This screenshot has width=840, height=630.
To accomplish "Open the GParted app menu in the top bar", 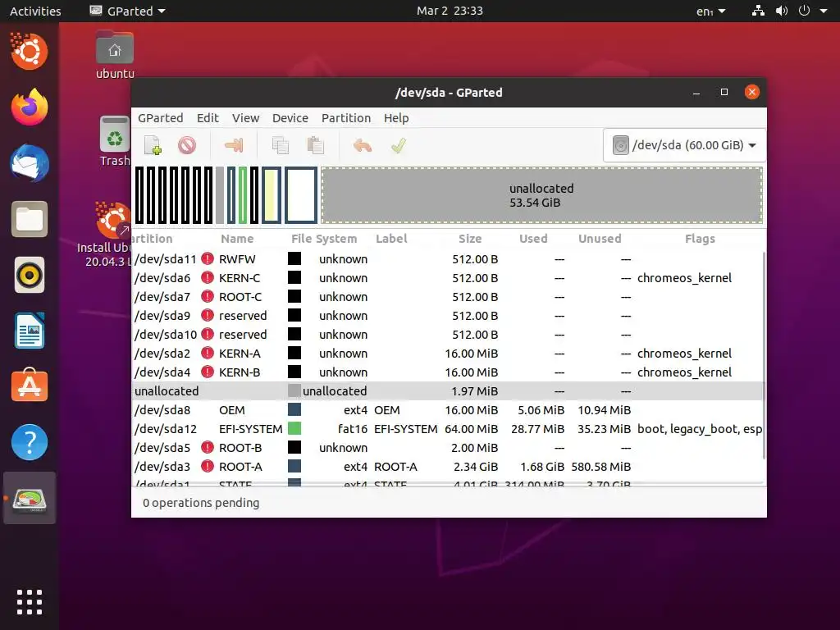I will [x=127, y=11].
